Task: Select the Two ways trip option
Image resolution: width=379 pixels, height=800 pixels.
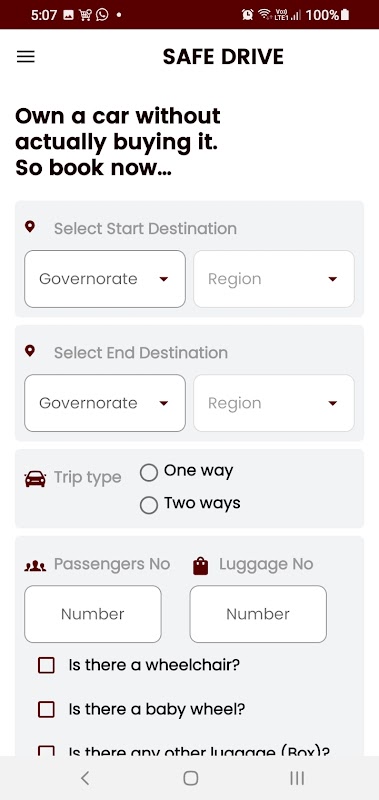Action: [190, 504]
